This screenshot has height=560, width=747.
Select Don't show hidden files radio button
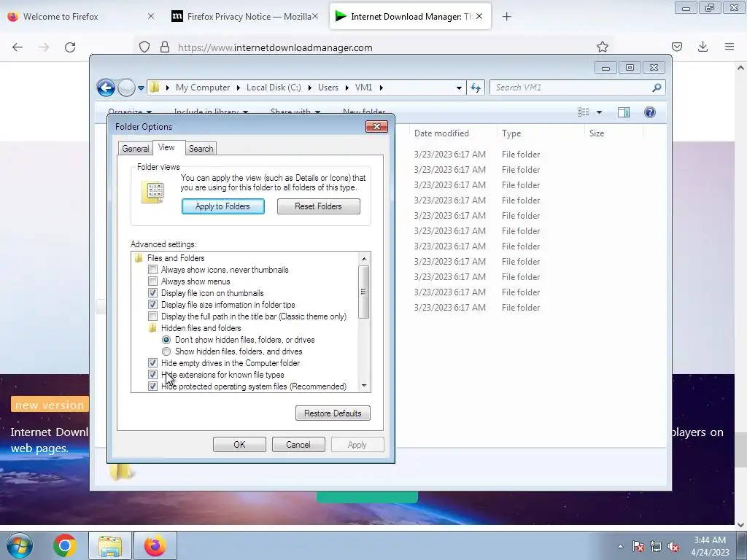click(x=166, y=340)
